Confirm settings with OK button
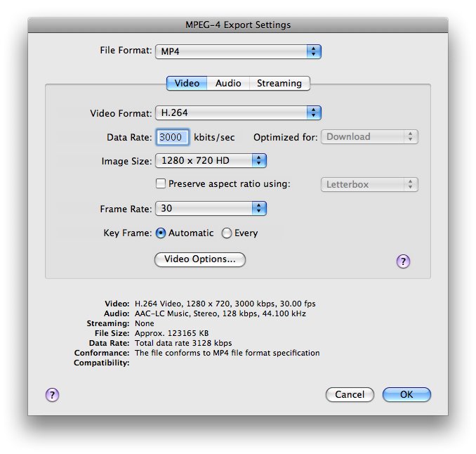The height and width of the screenshot is (454, 476). pyautogui.click(x=406, y=394)
